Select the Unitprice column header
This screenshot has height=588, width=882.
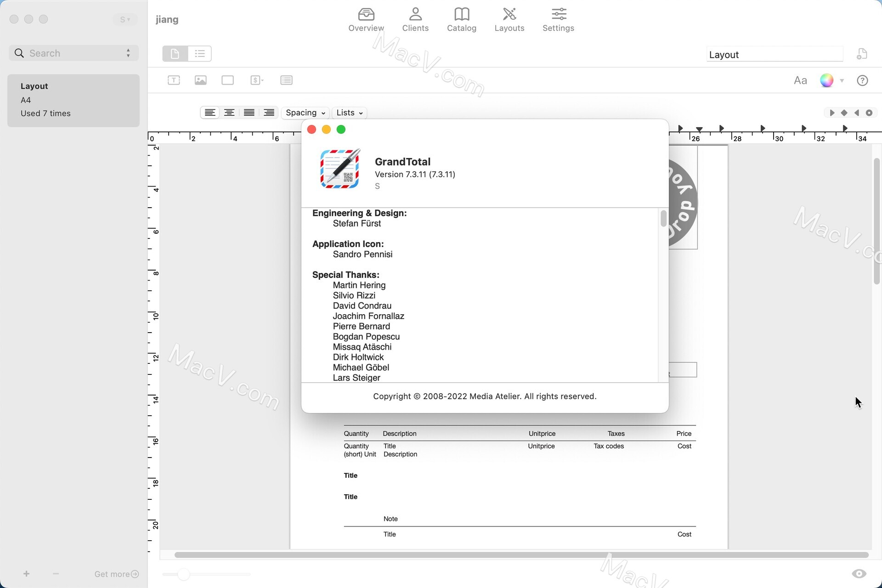pos(542,434)
